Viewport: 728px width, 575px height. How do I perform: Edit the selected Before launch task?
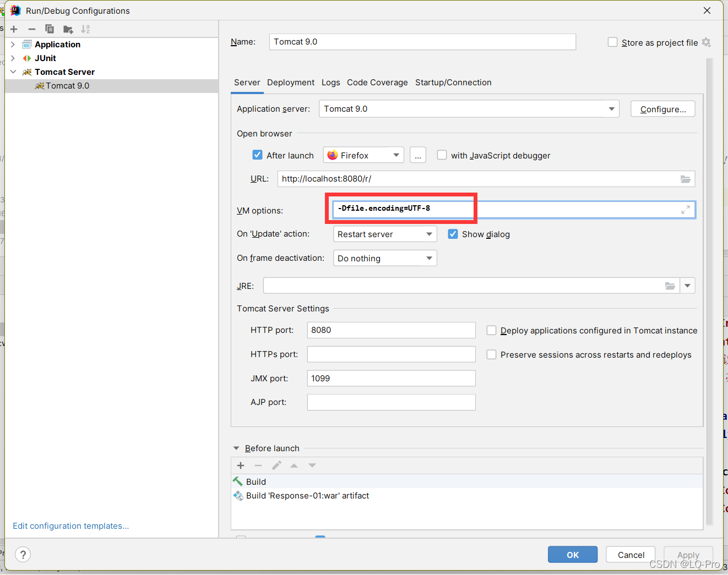coord(276,466)
